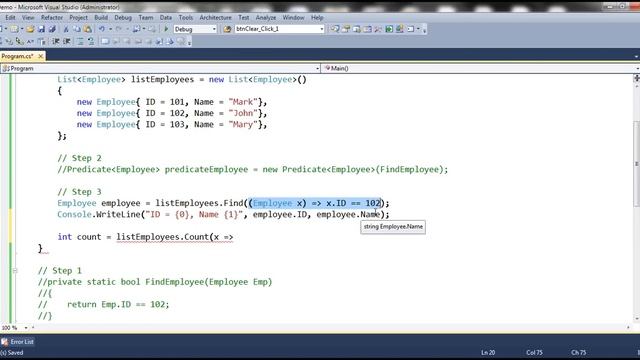Open the Edit menu
Image resolution: width=640 pixels, height=360 pixels.
tap(10, 18)
